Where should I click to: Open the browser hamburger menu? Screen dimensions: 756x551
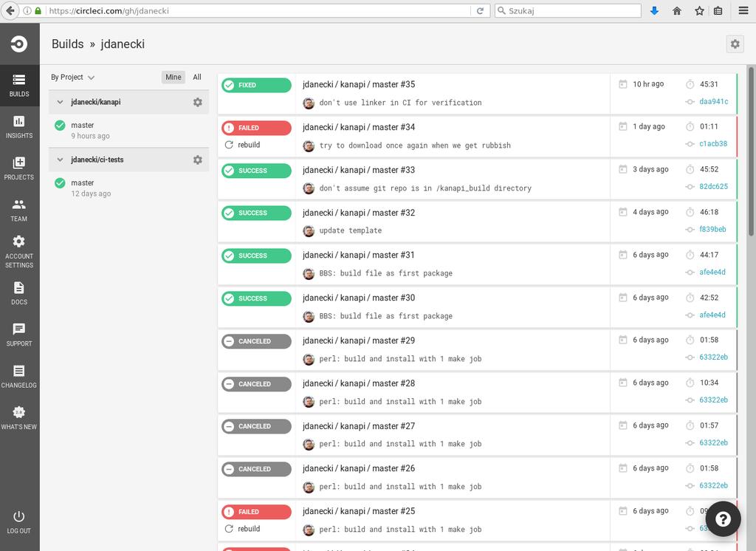(x=743, y=10)
